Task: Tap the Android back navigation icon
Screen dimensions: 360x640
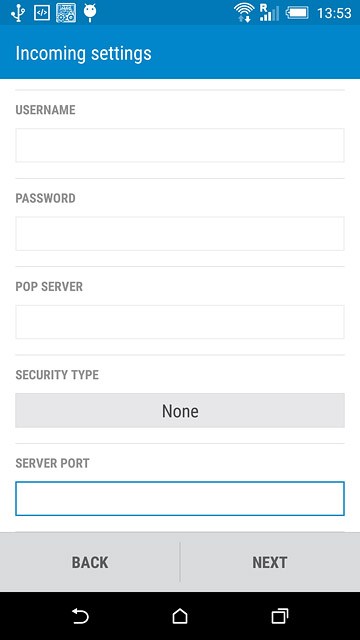Action: [x=80, y=616]
